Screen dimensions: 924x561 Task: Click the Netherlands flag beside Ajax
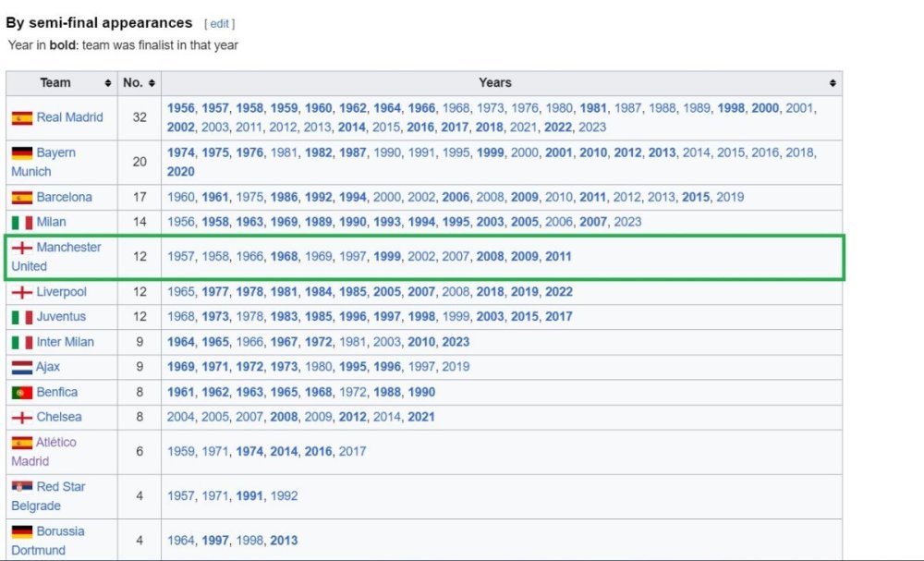(21, 368)
